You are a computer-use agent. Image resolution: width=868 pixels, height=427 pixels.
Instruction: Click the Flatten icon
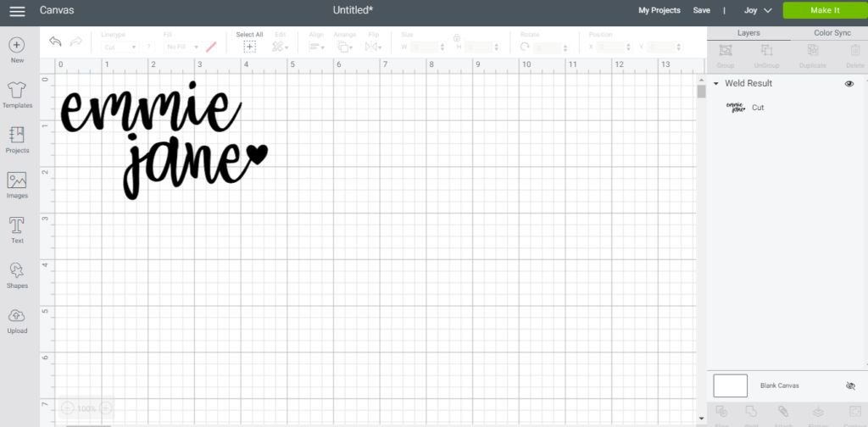pos(818,412)
